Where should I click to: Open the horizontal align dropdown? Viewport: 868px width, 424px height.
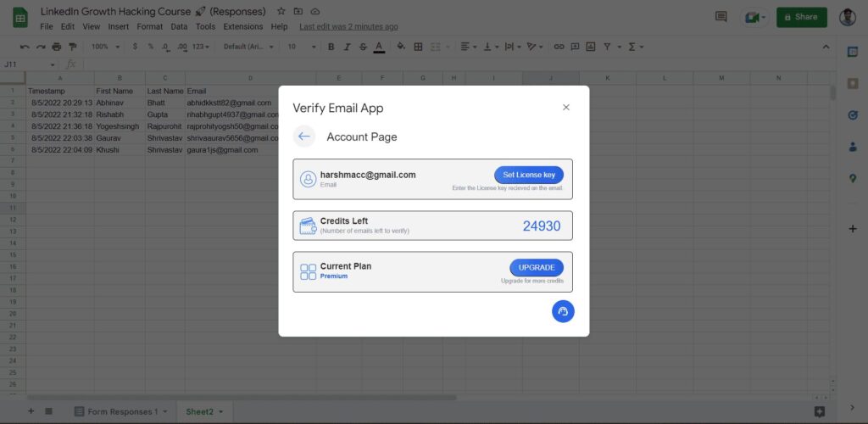(x=468, y=47)
